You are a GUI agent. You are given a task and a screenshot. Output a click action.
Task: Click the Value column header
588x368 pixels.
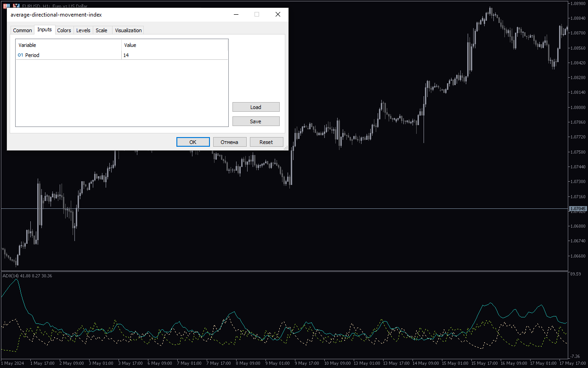point(175,45)
